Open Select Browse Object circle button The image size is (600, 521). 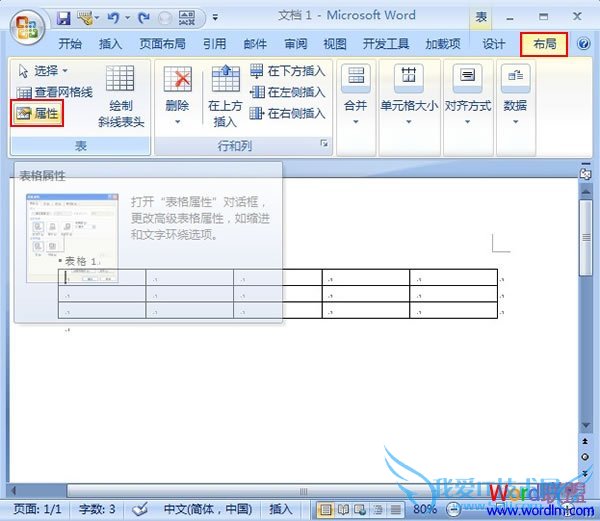coord(585,457)
